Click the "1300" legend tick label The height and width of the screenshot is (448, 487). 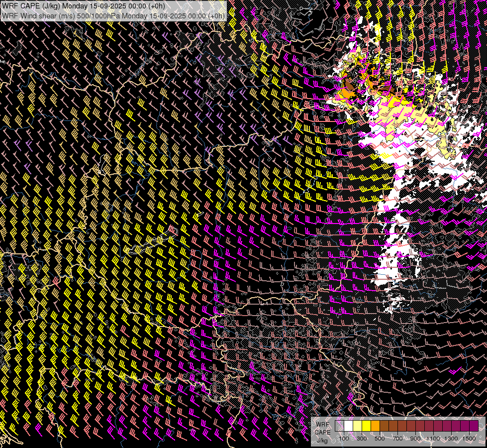click(451, 439)
